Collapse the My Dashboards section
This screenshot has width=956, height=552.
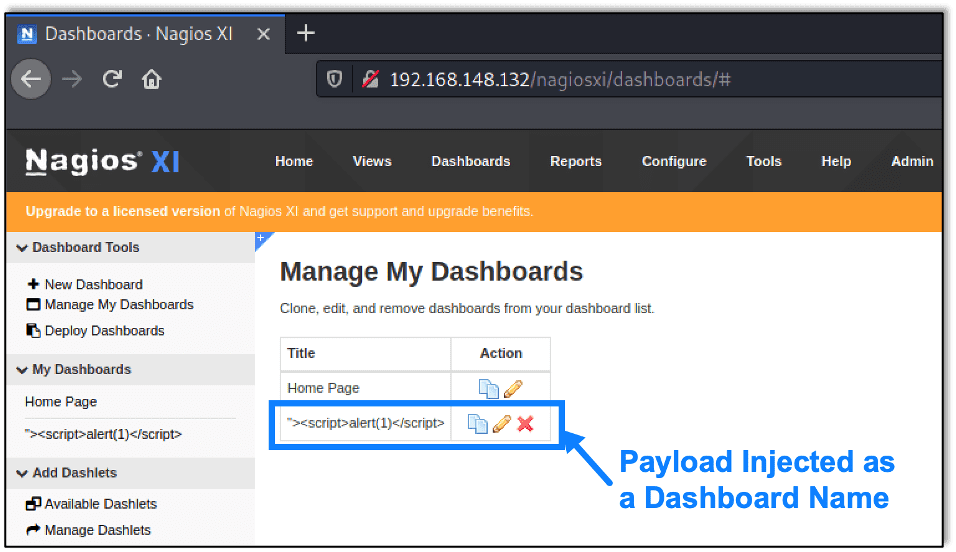(130, 369)
